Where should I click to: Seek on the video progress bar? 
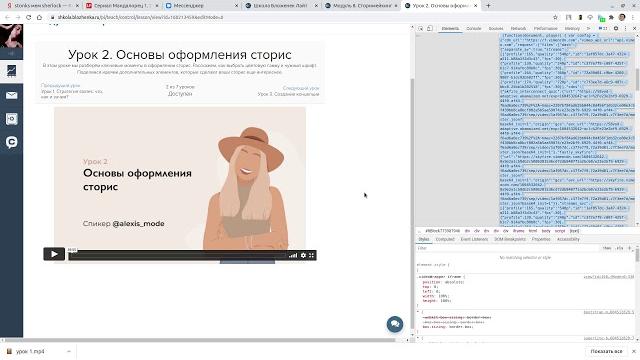(x=178, y=256)
